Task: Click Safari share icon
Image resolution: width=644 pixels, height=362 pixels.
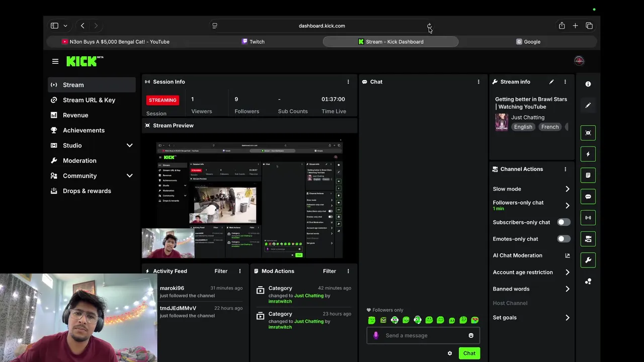Action: 562,26
